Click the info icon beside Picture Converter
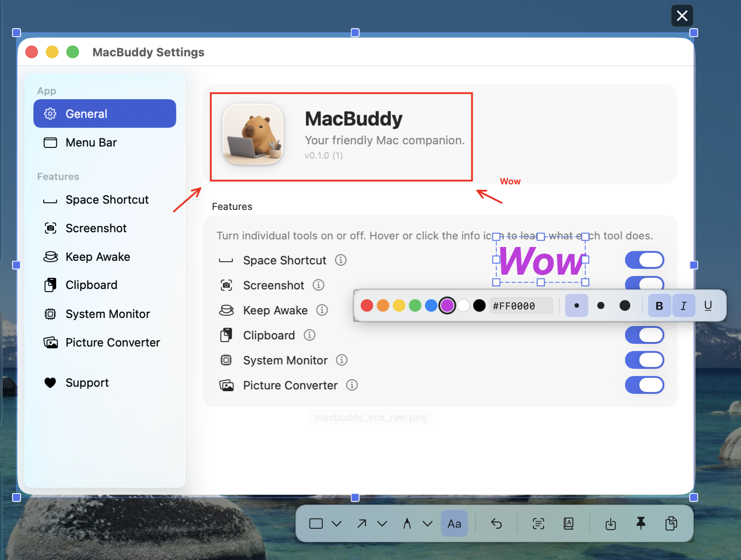 tap(352, 385)
